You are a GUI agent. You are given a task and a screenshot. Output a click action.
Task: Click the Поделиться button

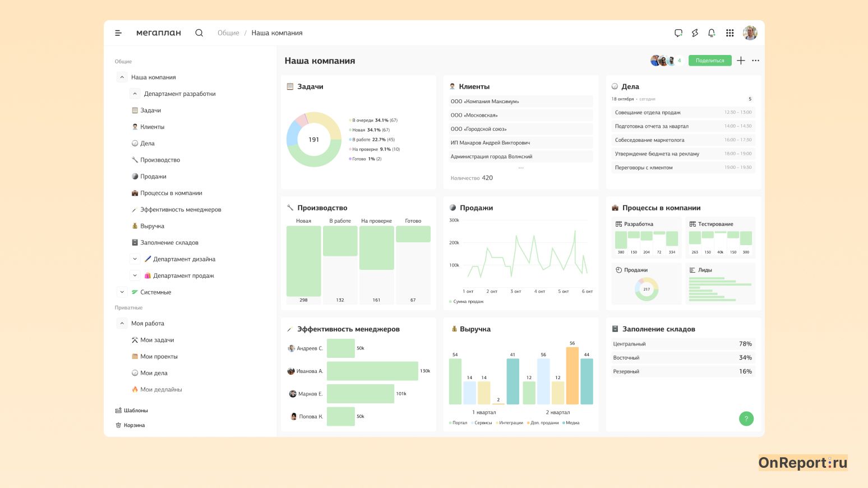click(710, 61)
